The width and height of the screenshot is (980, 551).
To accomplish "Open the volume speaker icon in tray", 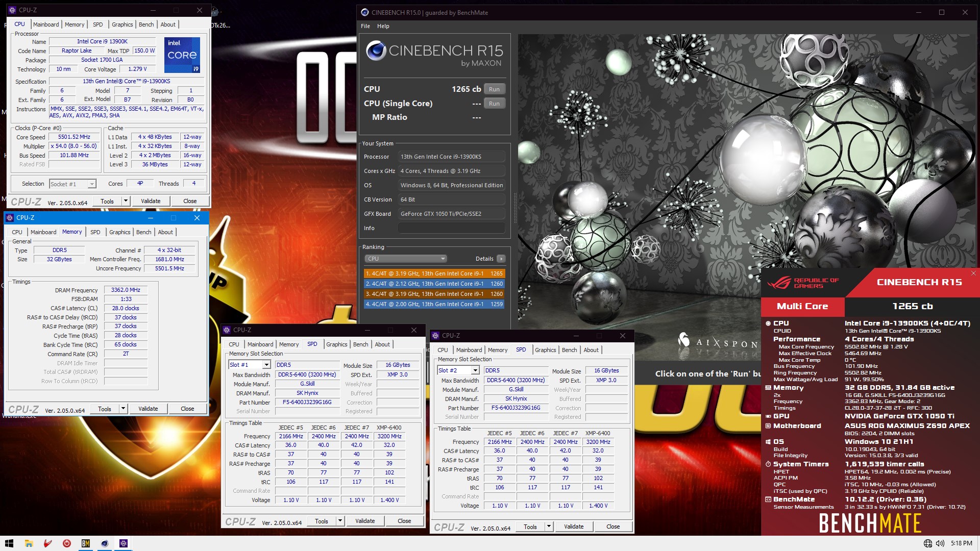I will [x=940, y=543].
